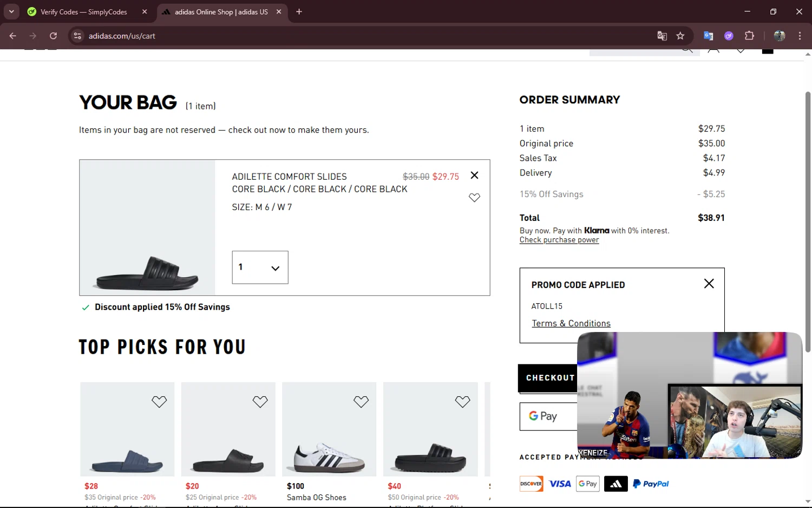812x508 pixels.
Task: Open promo Terms & Conditions link
Action: tap(571, 323)
